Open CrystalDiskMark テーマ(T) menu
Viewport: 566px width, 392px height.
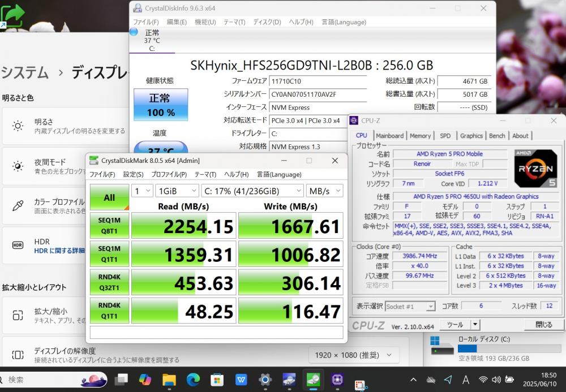click(205, 174)
